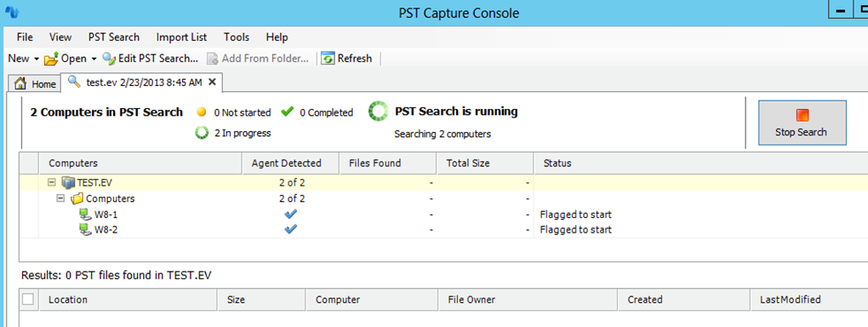Sort results by the Location column header
The image size is (868, 327).
(128, 299)
